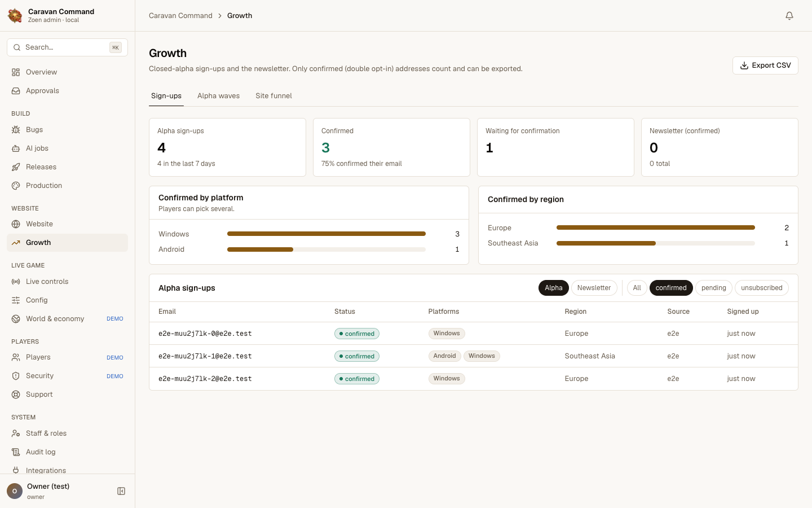Image resolution: width=812 pixels, height=508 pixels.
Task: Open Audit log icon
Action: (x=16, y=452)
